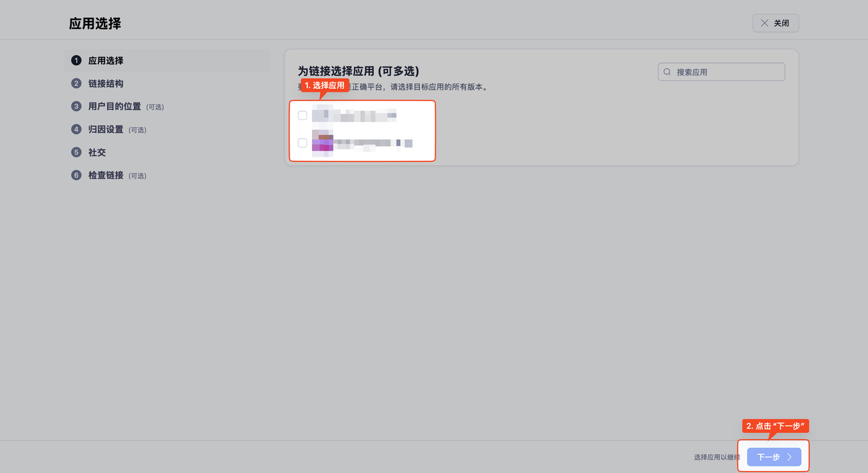The height and width of the screenshot is (473, 868).
Task: Check the first app's checkbox
Action: (x=302, y=115)
